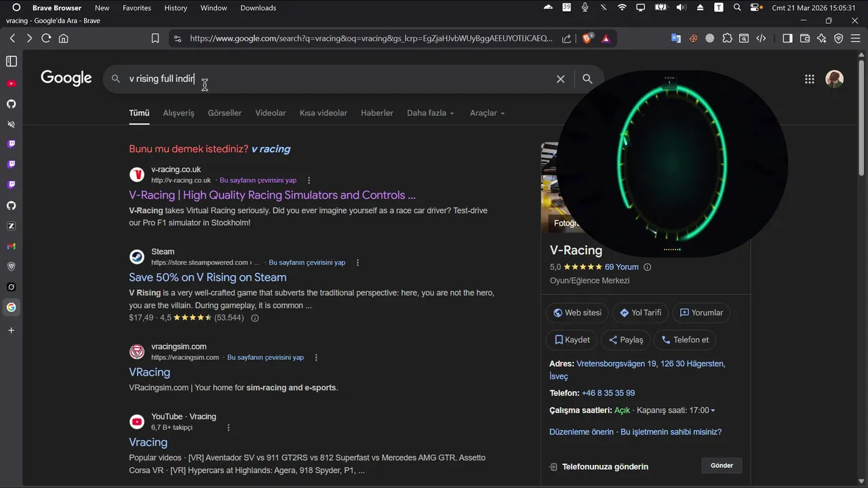Click the Kaydet save button

coord(571,340)
